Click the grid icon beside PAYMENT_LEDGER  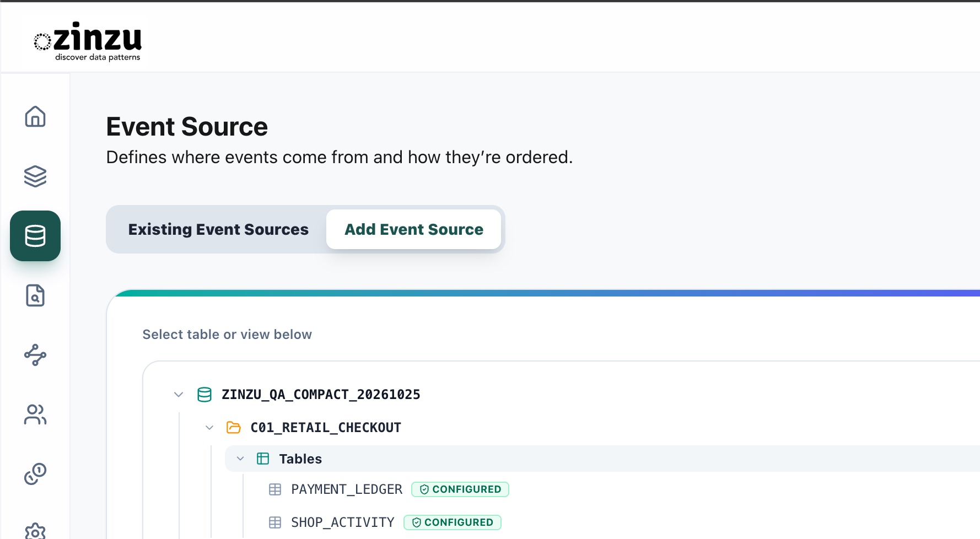275,489
